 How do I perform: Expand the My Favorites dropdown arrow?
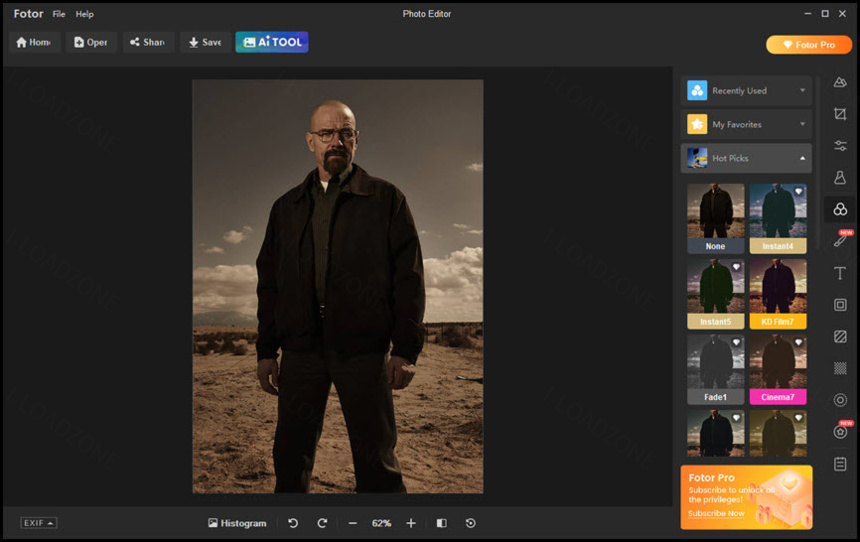pos(802,125)
